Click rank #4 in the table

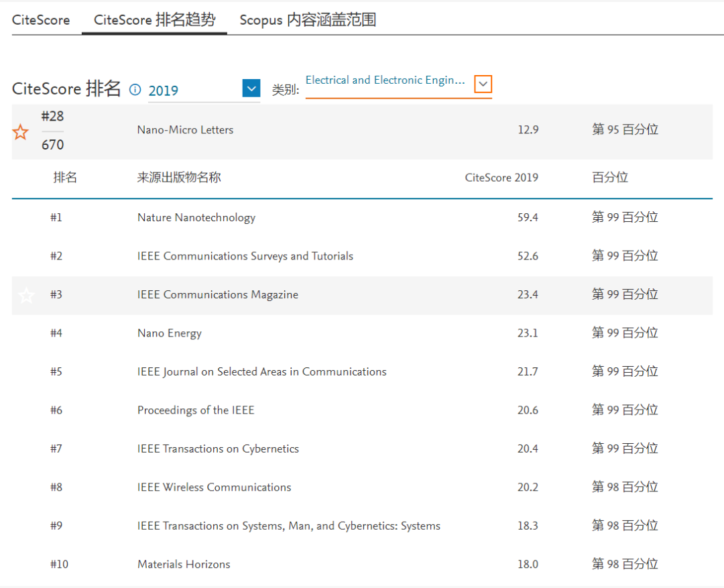click(56, 333)
